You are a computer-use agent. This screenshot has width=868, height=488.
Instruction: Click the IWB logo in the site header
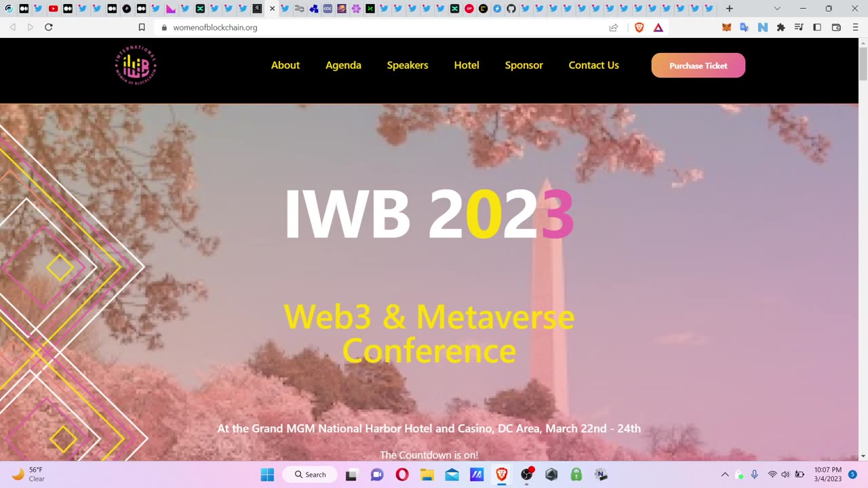pyautogui.click(x=136, y=66)
